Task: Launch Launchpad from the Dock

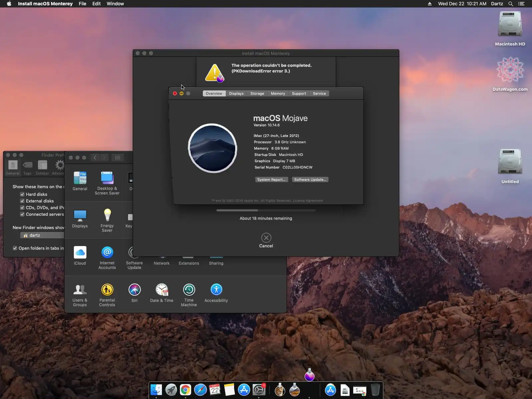Action: point(171,390)
